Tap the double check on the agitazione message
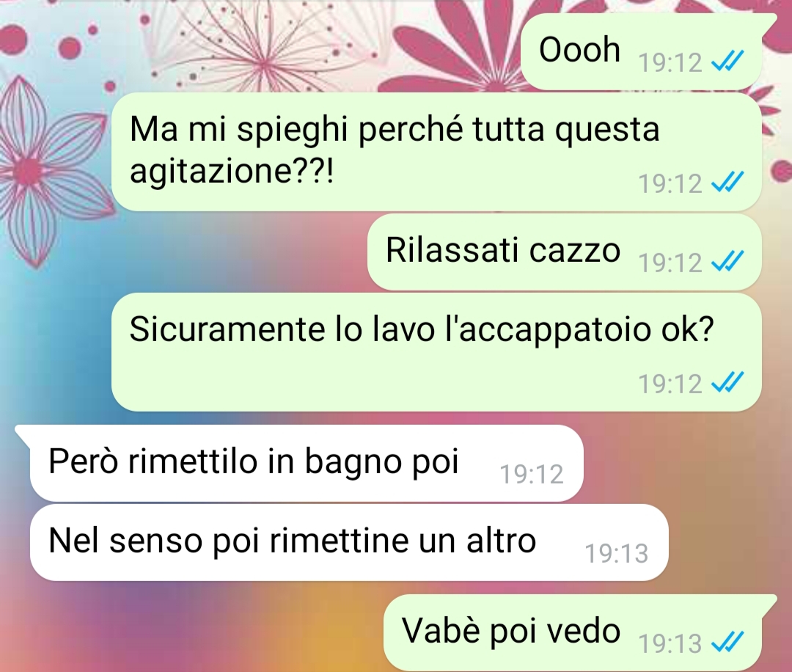 point(727,182)
